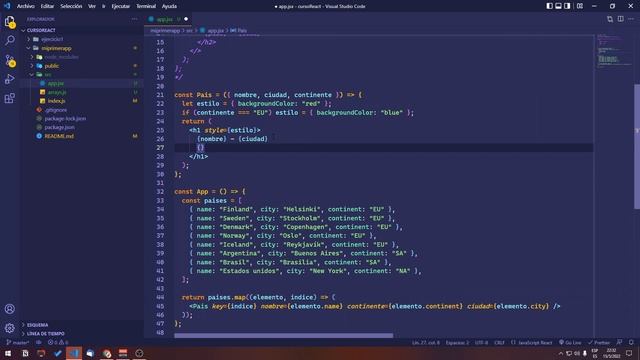
Task: Open the Extensions view
Action: point(10,98)
